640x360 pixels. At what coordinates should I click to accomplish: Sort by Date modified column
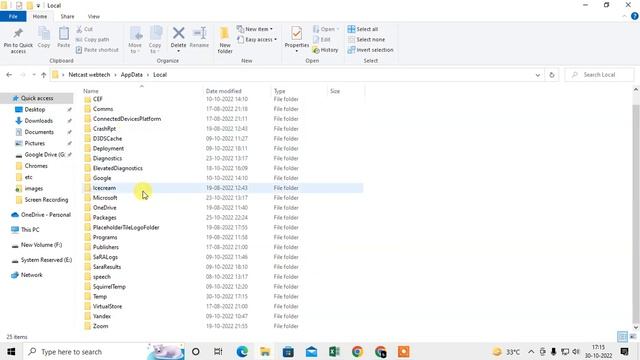[224, 91]
